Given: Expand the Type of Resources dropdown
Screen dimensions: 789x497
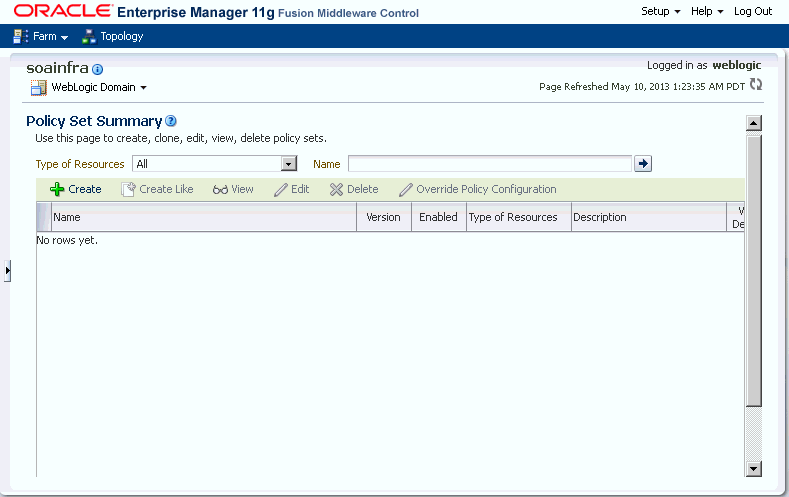Looking at the screenshot, I should point(289,164).
